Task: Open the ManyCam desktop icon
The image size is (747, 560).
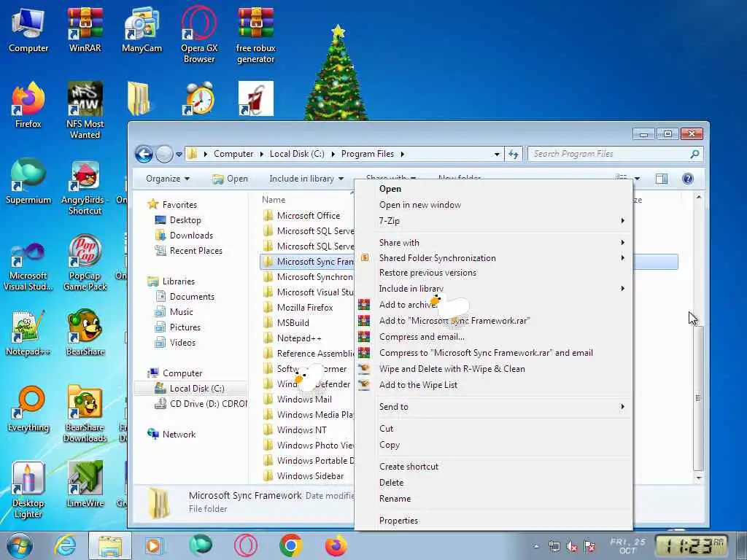Action: point(142,29)
